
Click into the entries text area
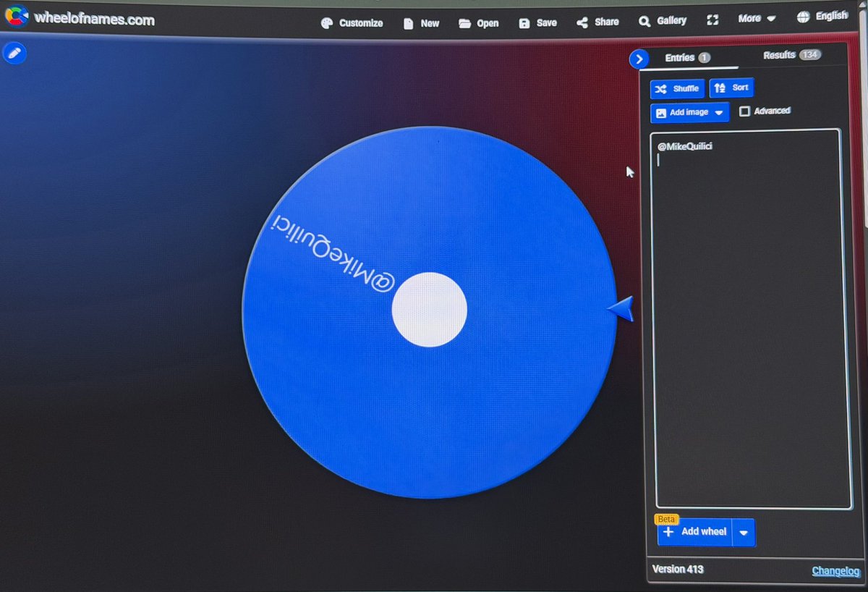pos(749,318)
